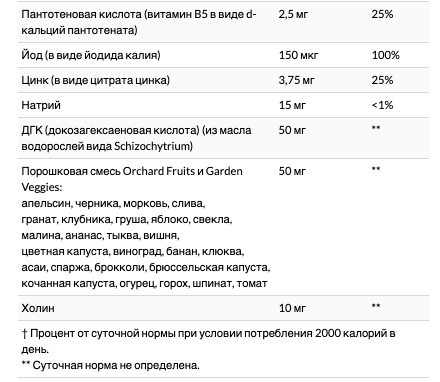
Task: Click the 10 мг choline amount
Action: (292, 308)
